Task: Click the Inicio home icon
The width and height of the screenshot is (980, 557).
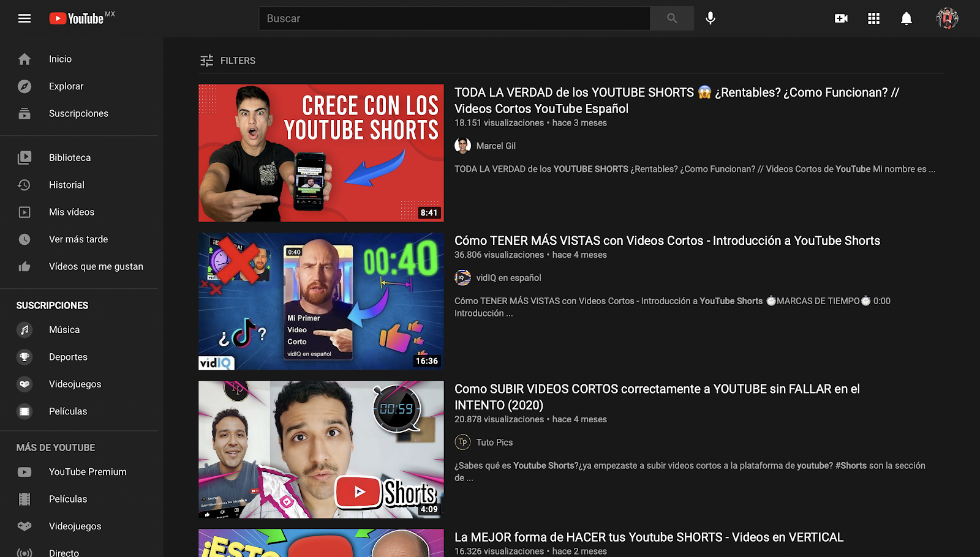Action: (x=24, y=59)
